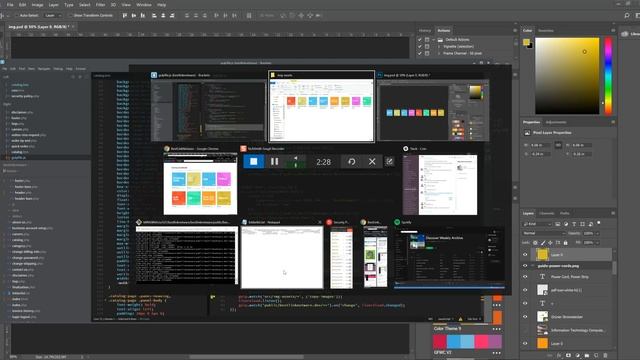Click Align horizontal centers icon
The height and width of the screenshot is (360, 640).
click(x=163, y=16)
